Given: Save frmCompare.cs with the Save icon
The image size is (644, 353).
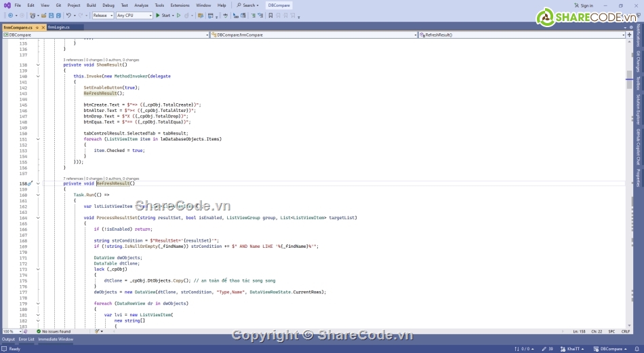Looking at the screenshot, I should coord(51,15).
